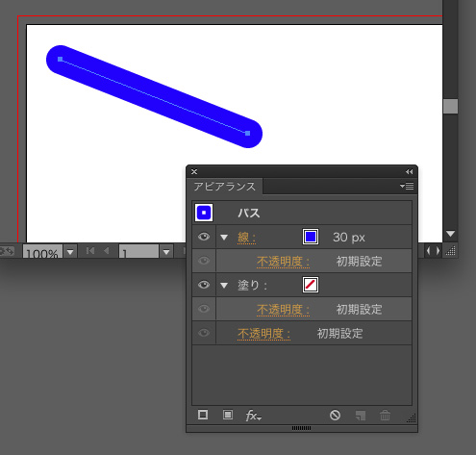Open the zoom level 100% dropdown arrow
Screen dimensions: 476x455
70,252
